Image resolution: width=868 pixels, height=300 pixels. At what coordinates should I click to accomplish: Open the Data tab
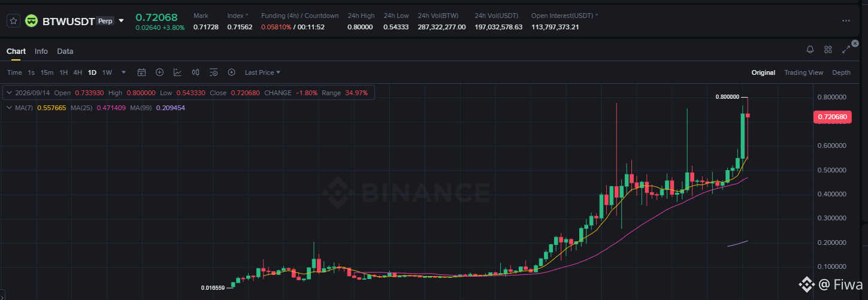tap(65, 51)
